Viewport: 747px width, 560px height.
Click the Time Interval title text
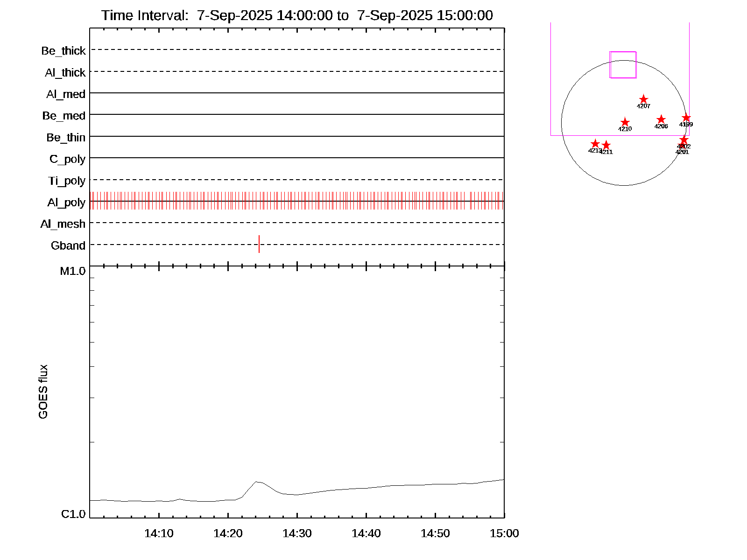click(297, 15)
